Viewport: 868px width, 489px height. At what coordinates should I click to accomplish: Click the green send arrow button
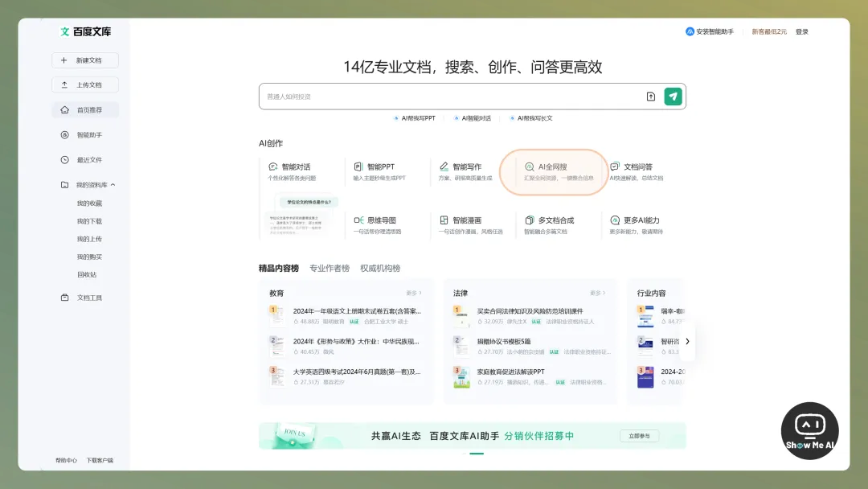(x=673, y=97)
